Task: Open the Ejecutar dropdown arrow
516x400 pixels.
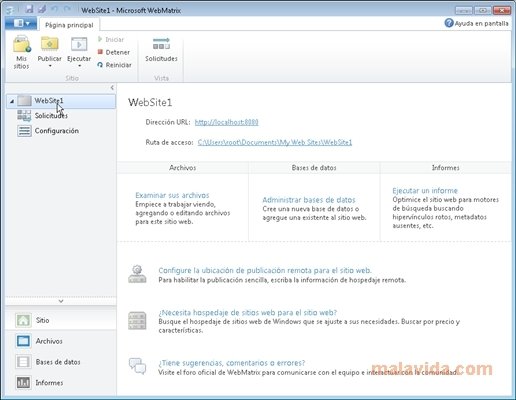Action: point(79,66)
